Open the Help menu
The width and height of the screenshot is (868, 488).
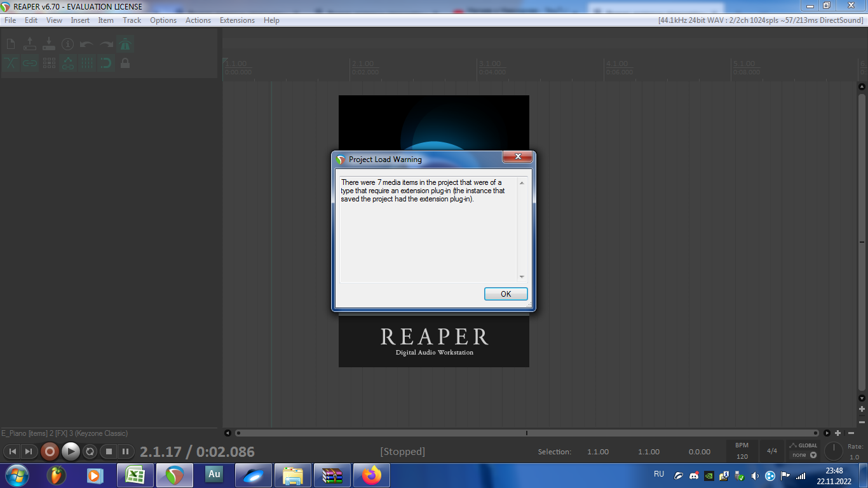click(271, 20)
